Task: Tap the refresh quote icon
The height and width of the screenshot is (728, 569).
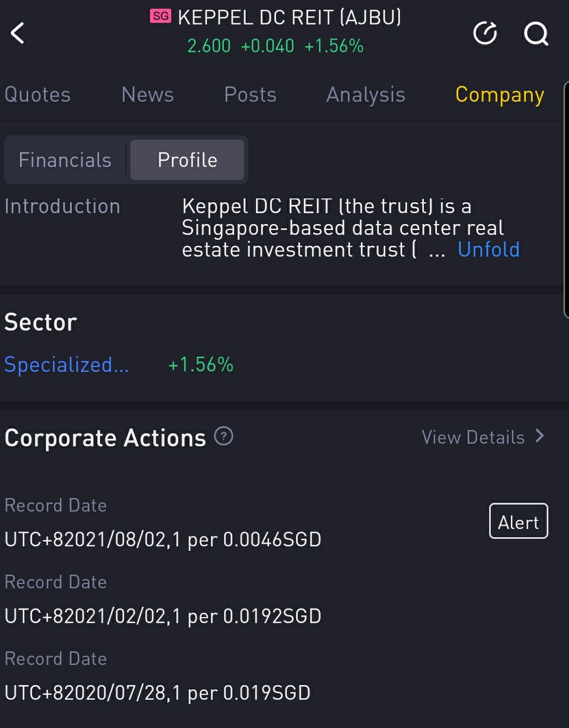Action: tap(485, 33)
